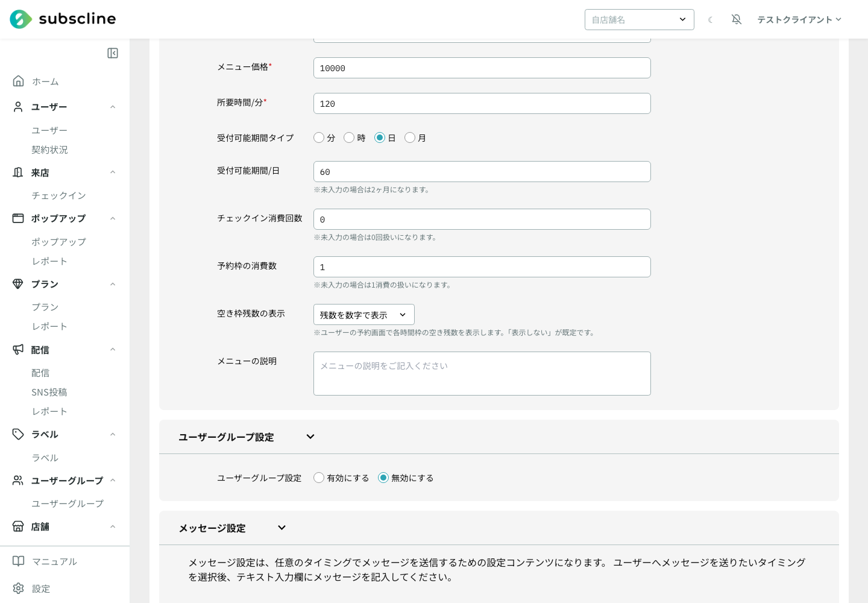Screen dimensions: 868x603
Task: Select 有効にする for user group setting
Action: 319,478
